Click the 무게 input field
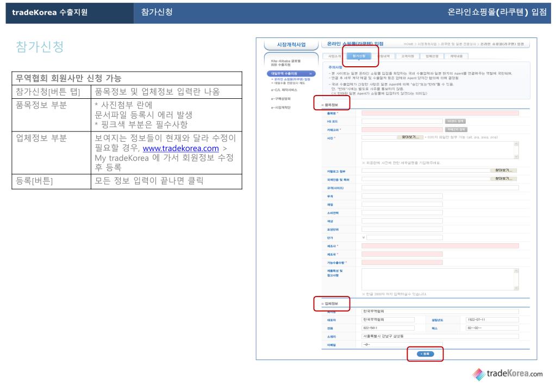The image size is (556, 392). tap(402, 196)
